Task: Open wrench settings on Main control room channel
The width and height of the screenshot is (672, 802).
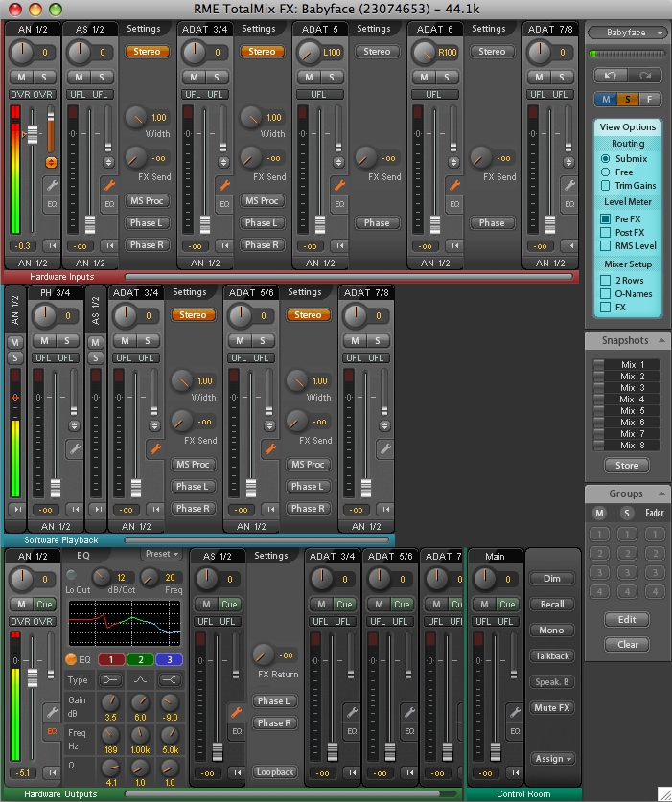Action: (515, 712)
